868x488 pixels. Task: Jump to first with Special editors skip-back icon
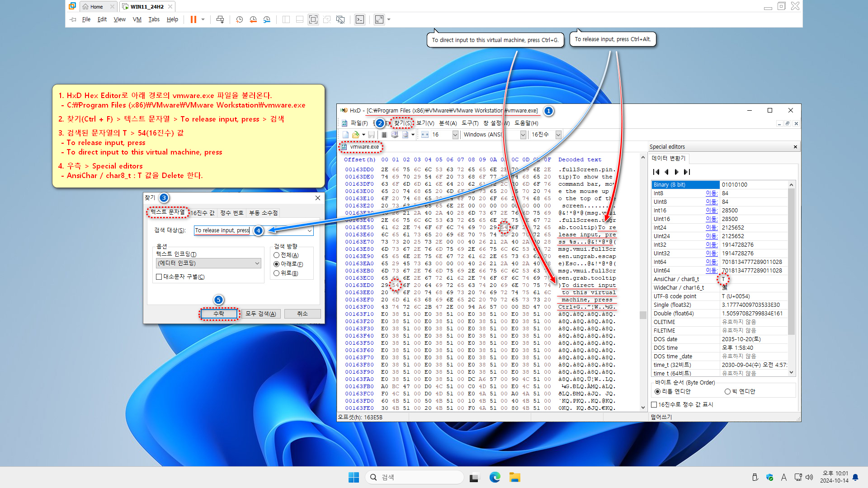click(x=656, y=172)
